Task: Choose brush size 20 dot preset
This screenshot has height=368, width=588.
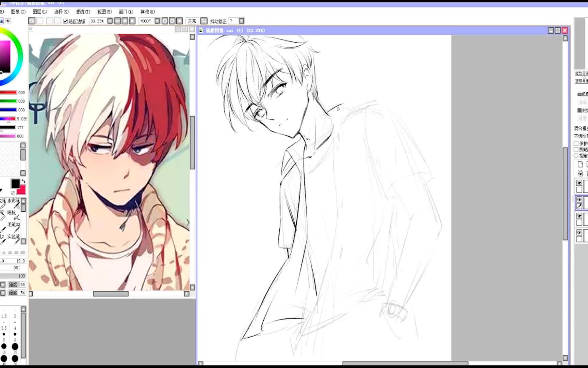Action: click(15, 347)
